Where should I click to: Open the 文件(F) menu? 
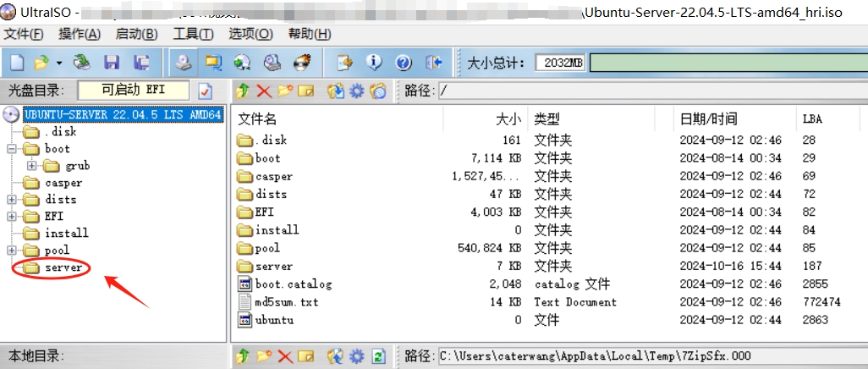pos(23,35)
